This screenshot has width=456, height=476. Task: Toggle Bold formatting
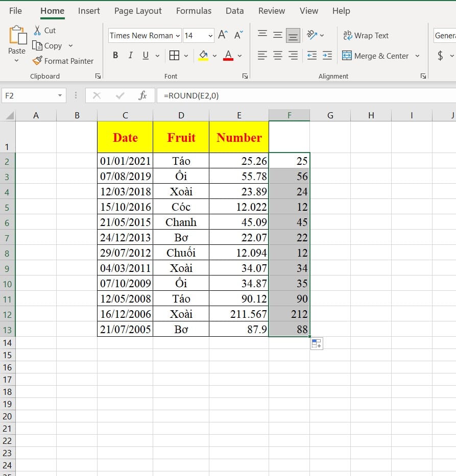[x=115, y=55]
